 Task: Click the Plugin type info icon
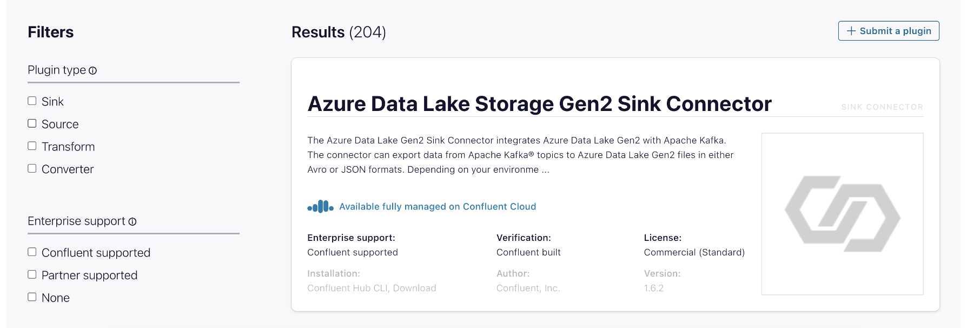coord(92,71)
